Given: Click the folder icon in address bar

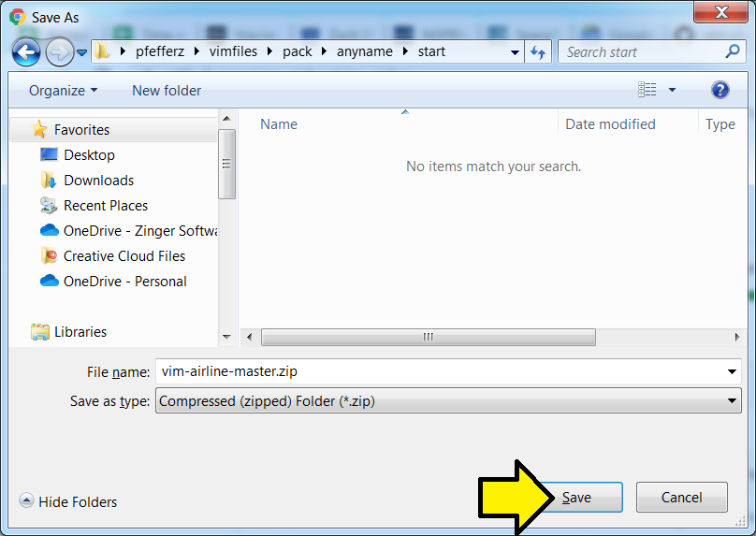Looking at the screenshot, I should coord(102,51).
